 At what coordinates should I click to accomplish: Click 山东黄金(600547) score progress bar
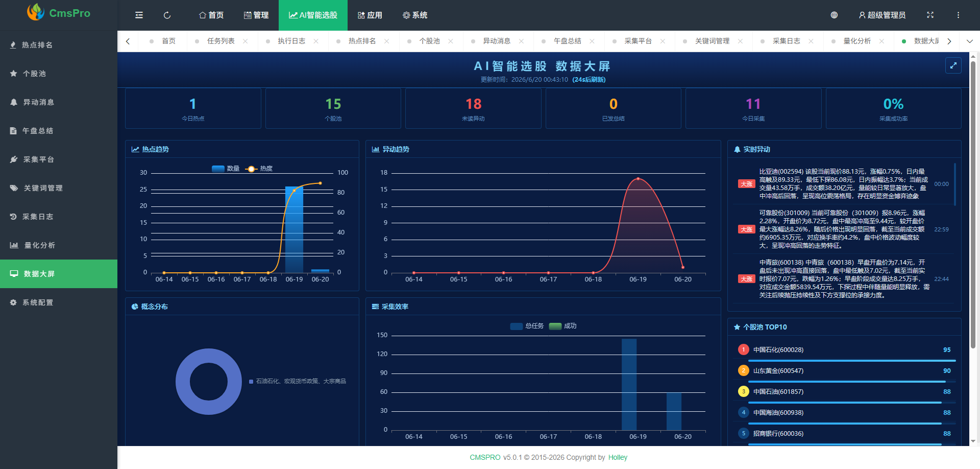point(852,382)
